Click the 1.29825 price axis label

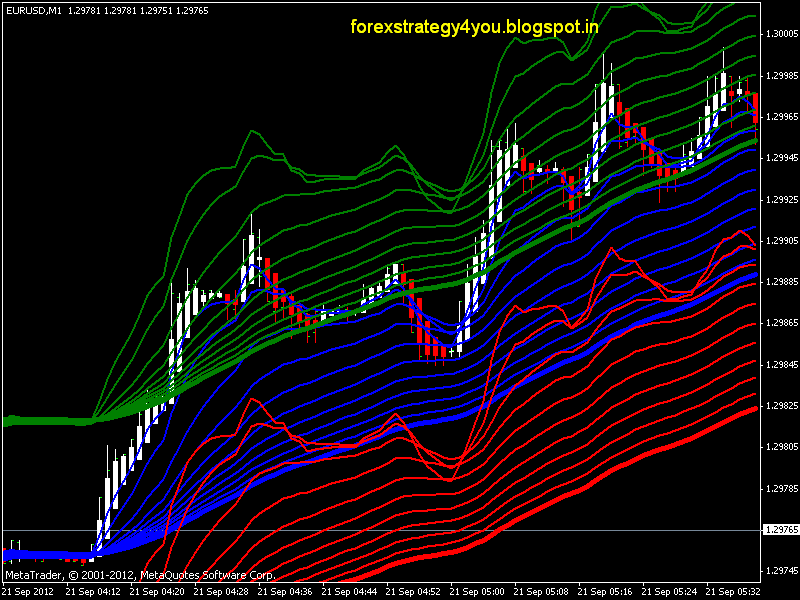click(782, 406)
